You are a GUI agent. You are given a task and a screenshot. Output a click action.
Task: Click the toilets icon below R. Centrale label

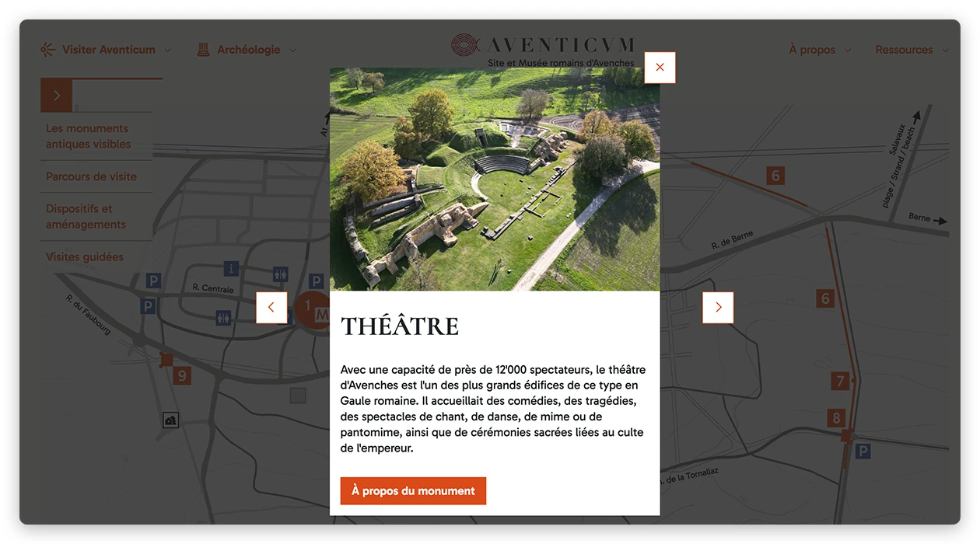[224, 318]
